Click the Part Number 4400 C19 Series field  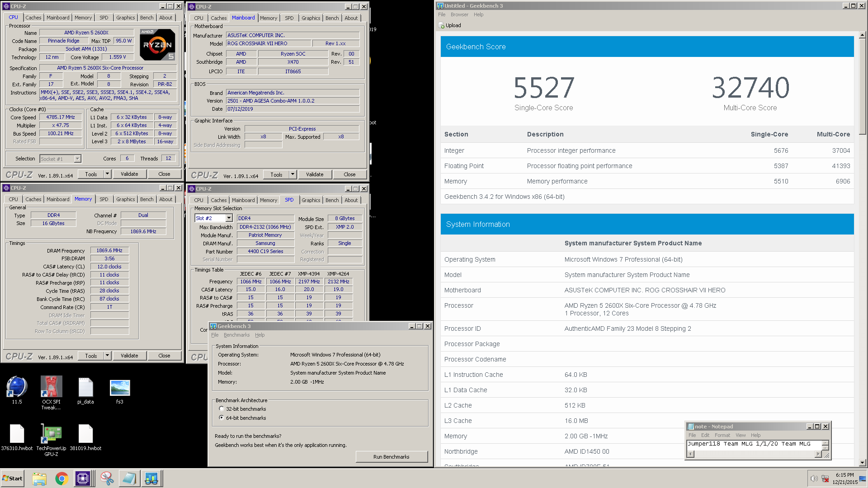pos(265,251)
